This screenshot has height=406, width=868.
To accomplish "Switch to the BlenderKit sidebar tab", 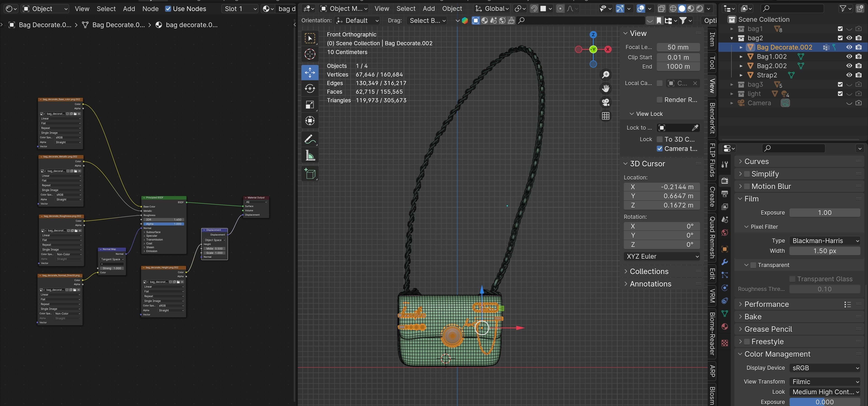I will click(712, 118).
